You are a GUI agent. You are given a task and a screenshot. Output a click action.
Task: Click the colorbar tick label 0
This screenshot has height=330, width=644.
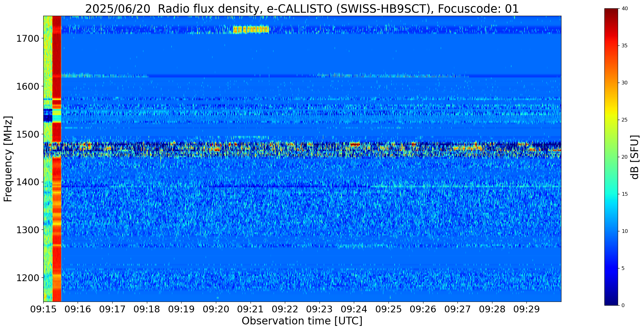623,306
